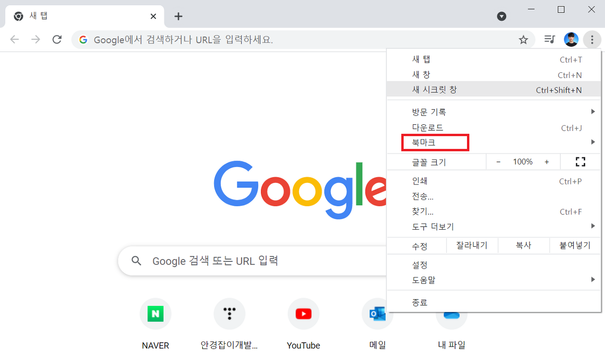Expand 도구 더보기 submenu
605x364 pixels.
(494, 226)
